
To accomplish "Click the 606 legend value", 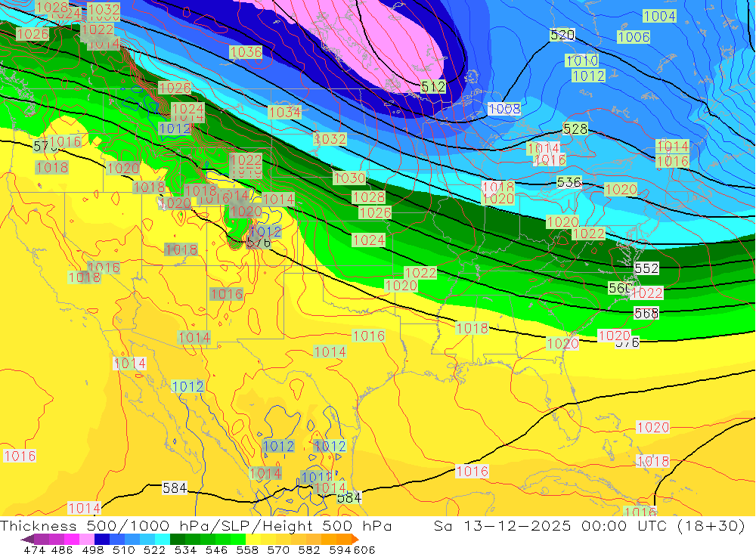I will 364,549.
